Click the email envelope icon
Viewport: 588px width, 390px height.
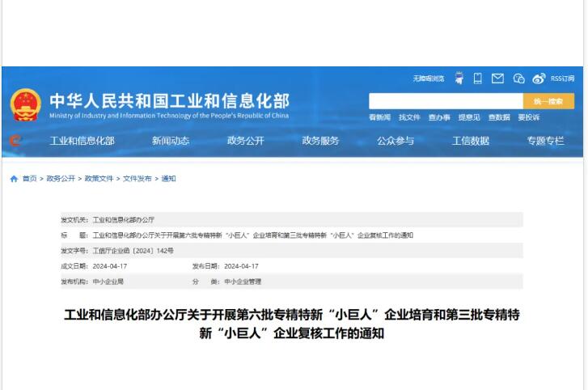[x=498, y=78]
